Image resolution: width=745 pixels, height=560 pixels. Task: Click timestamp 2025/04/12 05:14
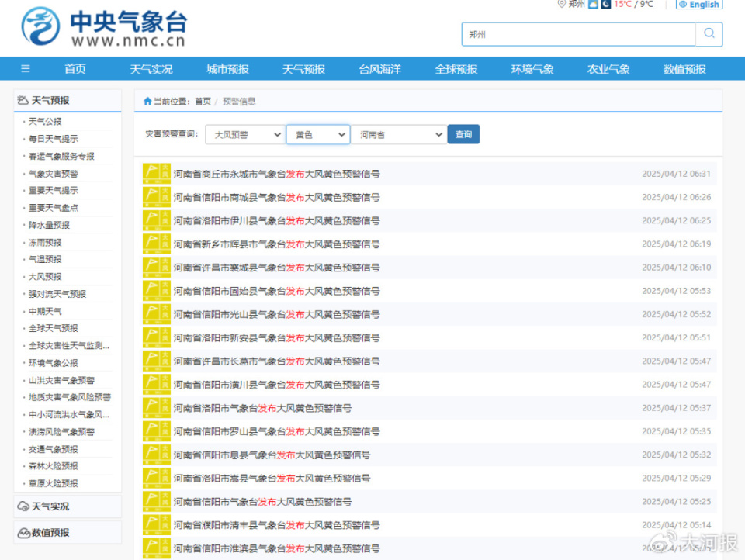[677, 525]
